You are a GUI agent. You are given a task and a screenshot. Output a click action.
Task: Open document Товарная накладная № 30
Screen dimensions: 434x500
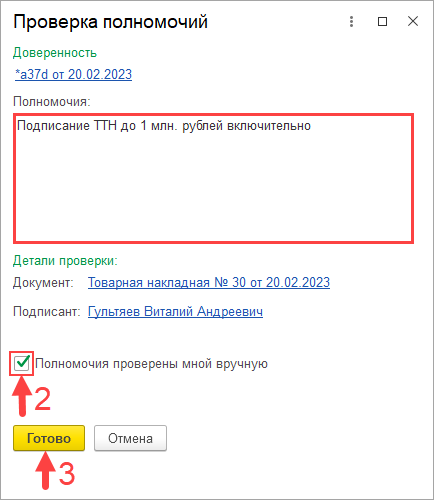209,283
